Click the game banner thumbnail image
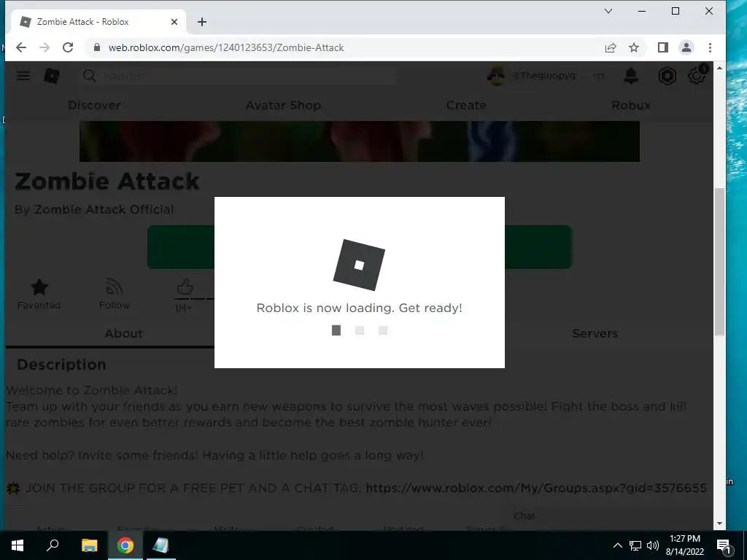The image size is (747, 560). click(359, 141)
